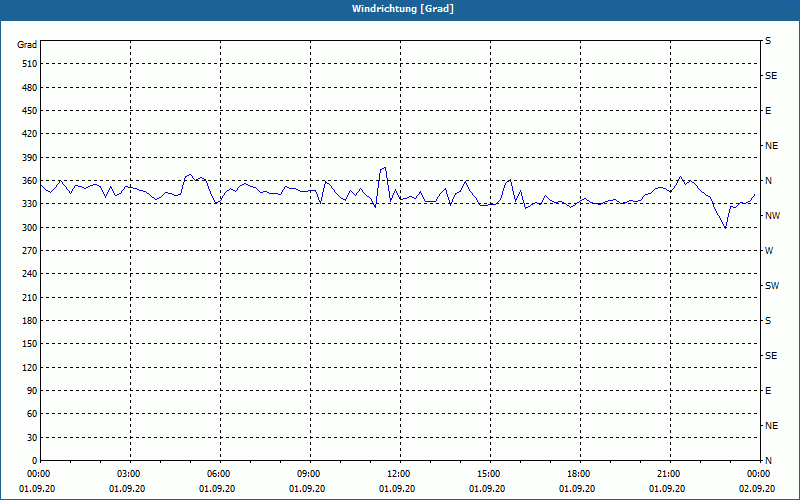Select the 0 degree axis label
800x500 pixels.
35,461
